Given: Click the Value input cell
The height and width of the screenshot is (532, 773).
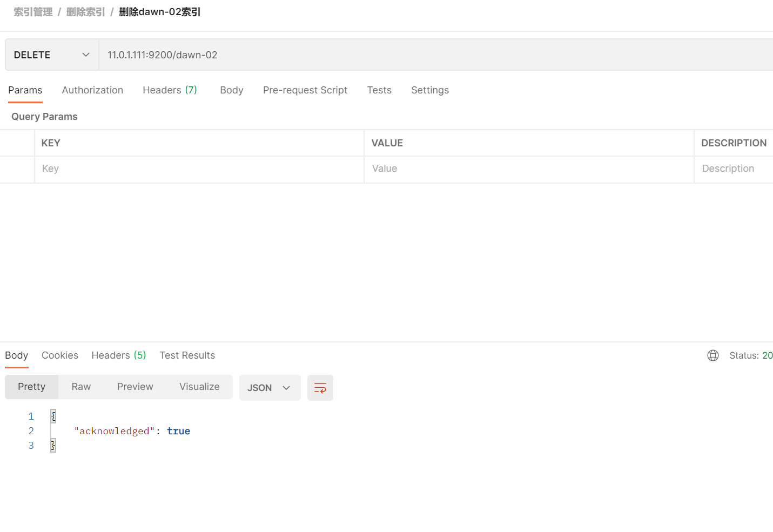Looking at the screenshot, I should tap(529, 170).
